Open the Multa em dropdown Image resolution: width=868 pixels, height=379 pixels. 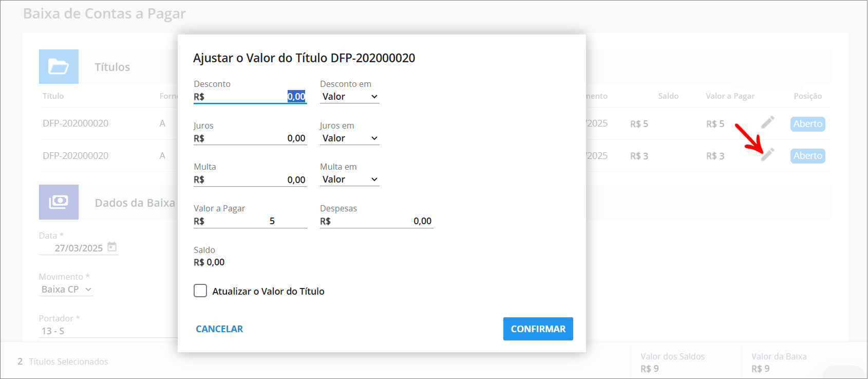[349, 179]
